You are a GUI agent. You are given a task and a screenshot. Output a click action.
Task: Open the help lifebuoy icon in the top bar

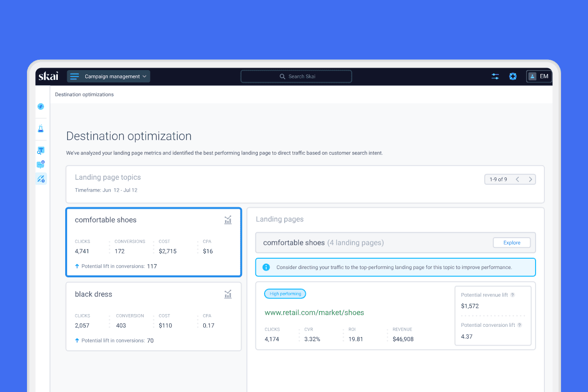coord(513,76)
